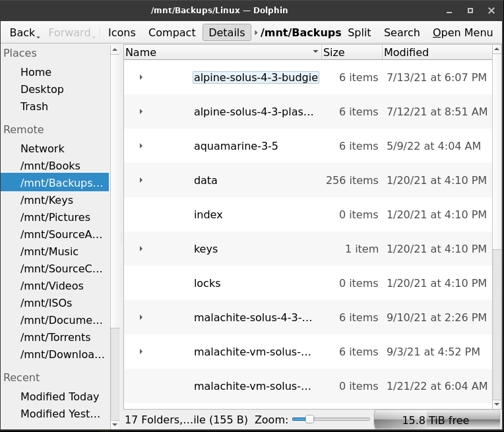Image resolution: width=504 pixels, height=432 pixels.
Task: Open the Search bar
Action: (401, 32)
